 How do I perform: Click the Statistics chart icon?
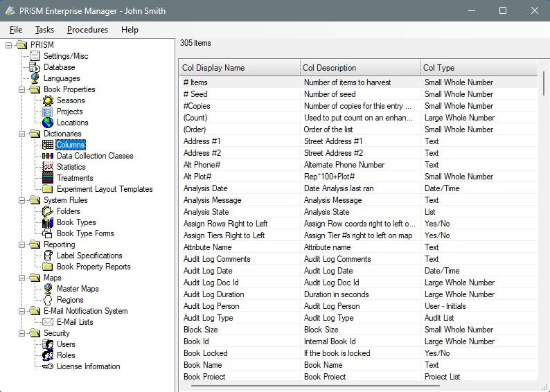(x=48, y=166)
